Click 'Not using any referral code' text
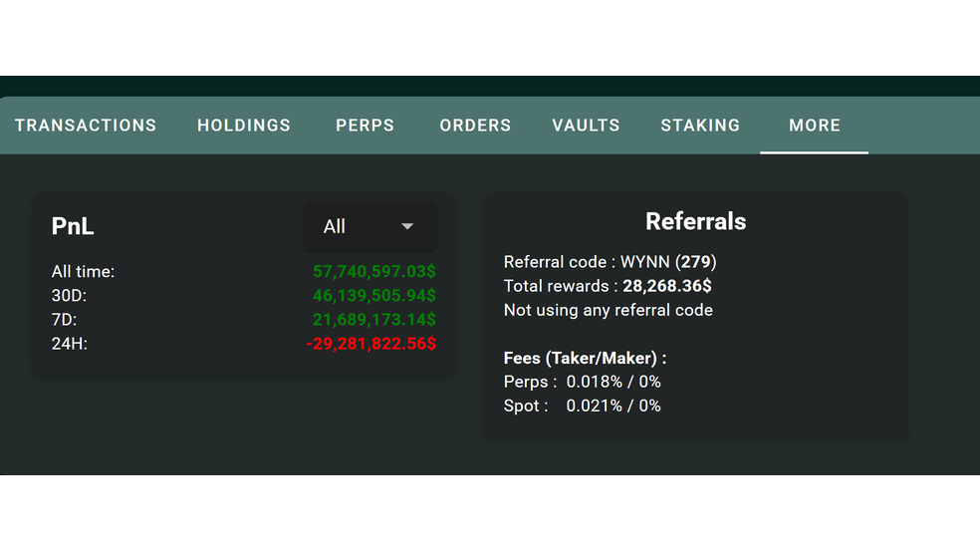Screen dimensions: 980x552 coord(608,310)
